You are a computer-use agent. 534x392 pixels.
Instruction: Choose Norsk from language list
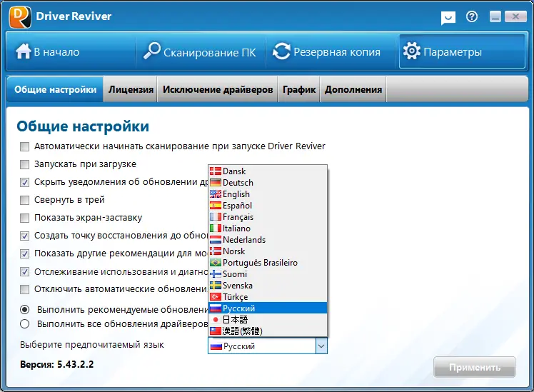tap(268, 251)
